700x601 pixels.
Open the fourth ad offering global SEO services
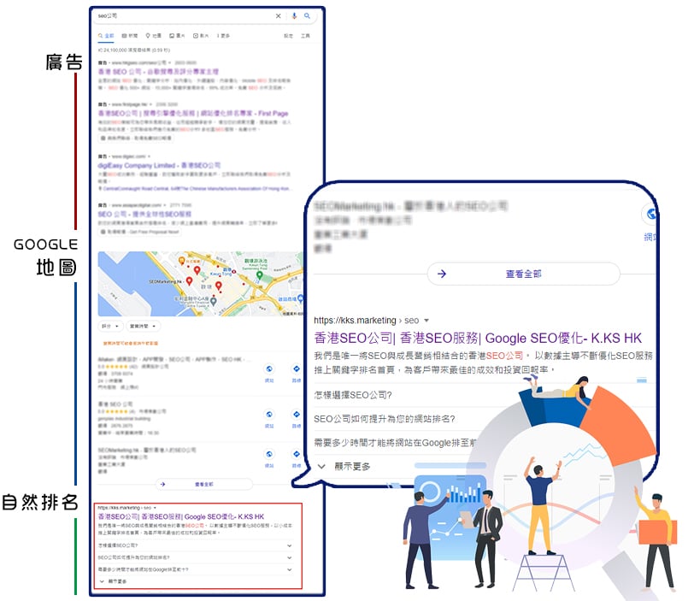pyautogui.click(x=144, y=215)
